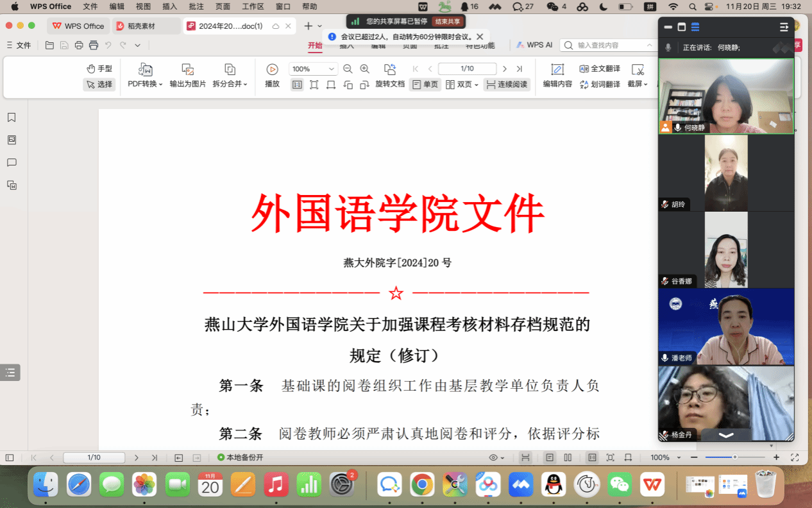The width and height of the screenshot is (812, 508).
Task: Click the PDF转换 convert icon
Action: click(x=145, y=69)
